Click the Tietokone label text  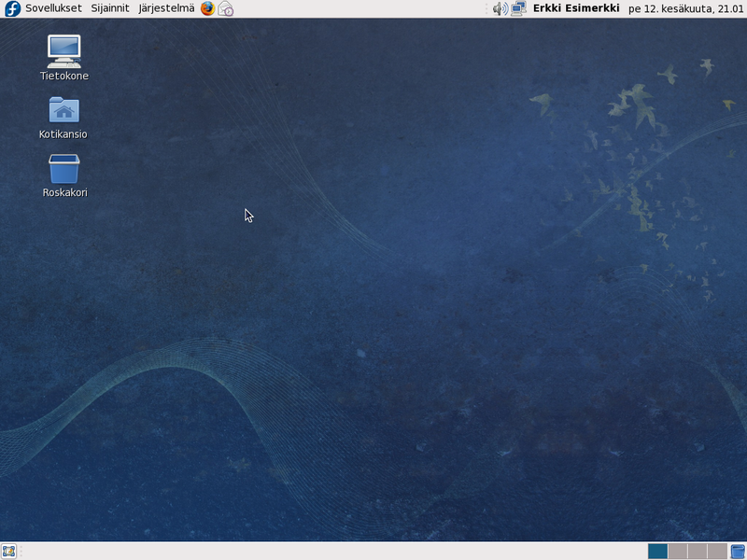point(63,77)
